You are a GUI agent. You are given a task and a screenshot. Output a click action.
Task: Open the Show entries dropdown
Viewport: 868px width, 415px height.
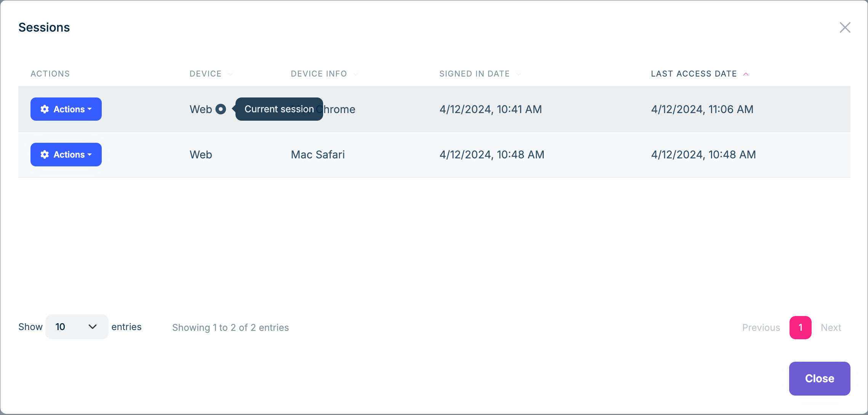(x=76, y=327)
